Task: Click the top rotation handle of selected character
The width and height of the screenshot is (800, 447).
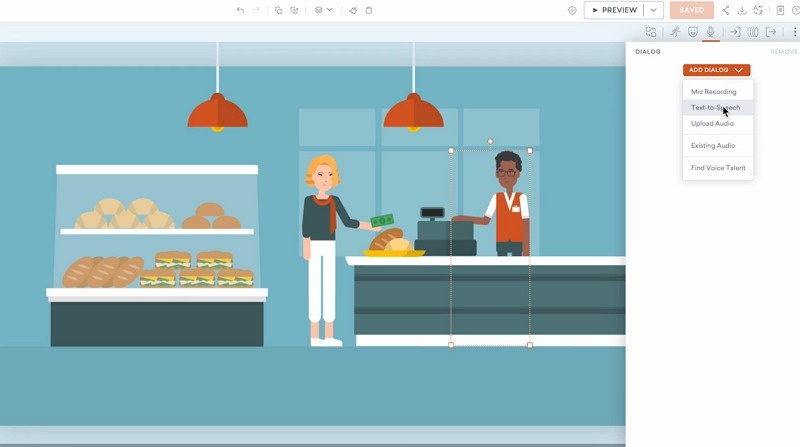Action: pyautogui.click(x=490, y=141)
